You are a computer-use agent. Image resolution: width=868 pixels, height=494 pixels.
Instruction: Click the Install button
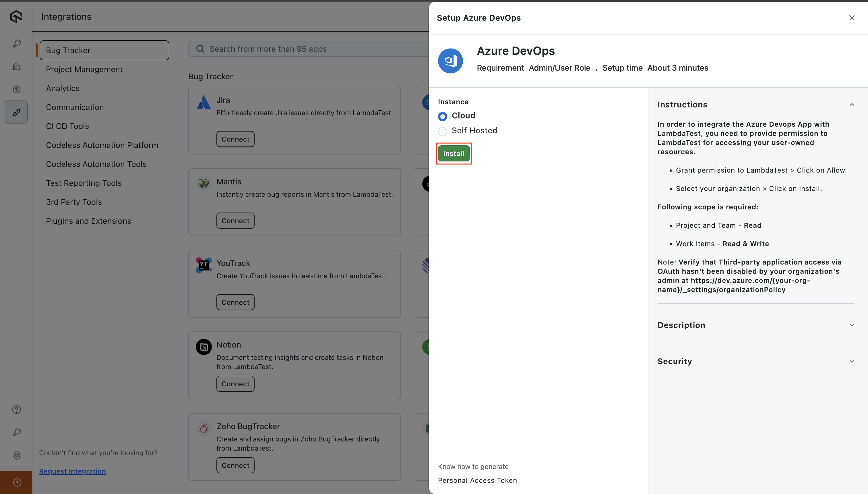coord(454,153)
